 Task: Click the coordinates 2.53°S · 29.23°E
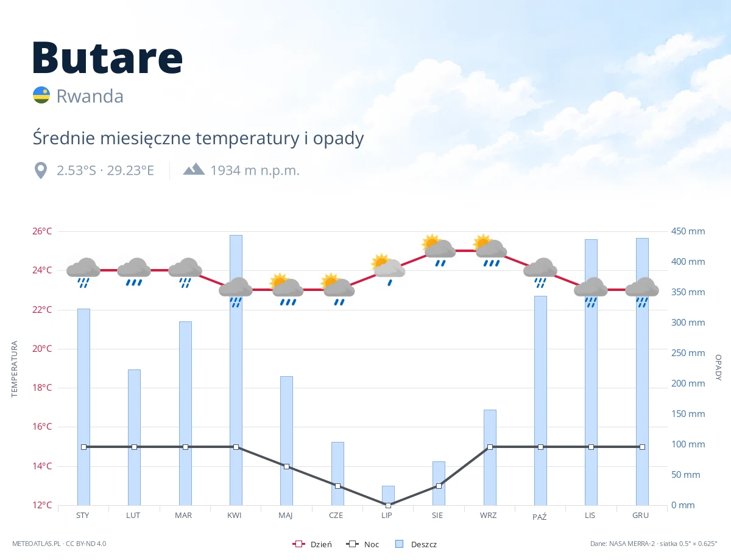pyautogui.click(x=105, y=170)
